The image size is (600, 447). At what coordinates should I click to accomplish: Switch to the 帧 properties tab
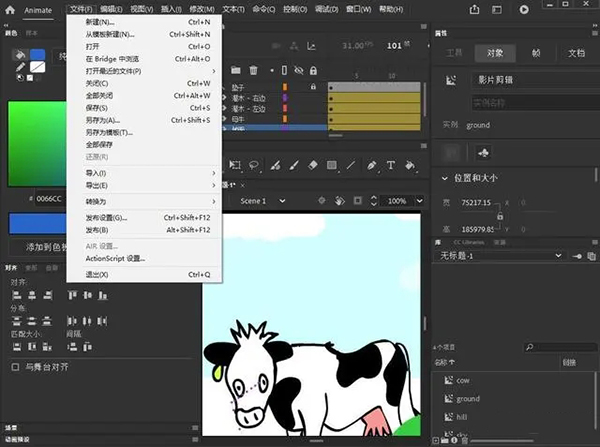(536, 53)
